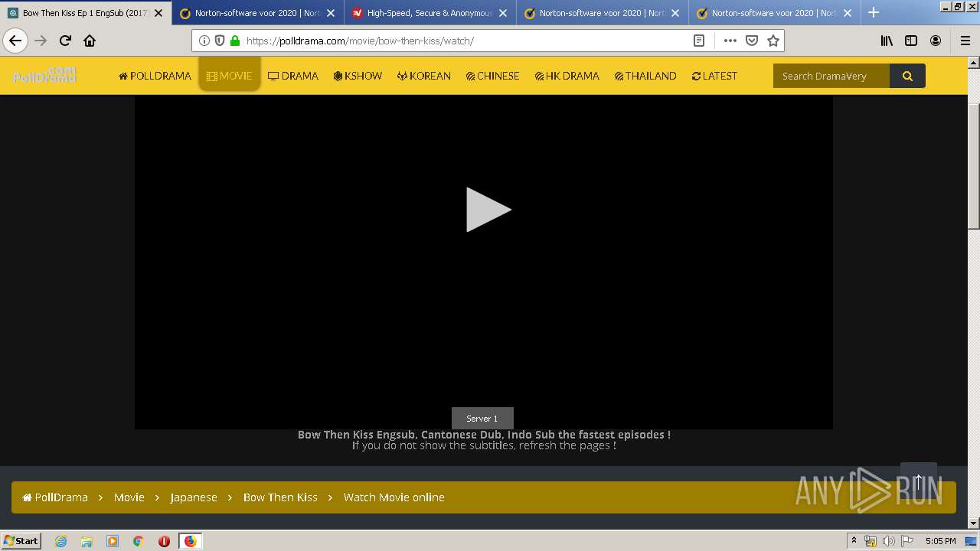Toggle the sidebar view icon
Screen dimensions: 980x551
pyautogui.click(x=911, y=41)
